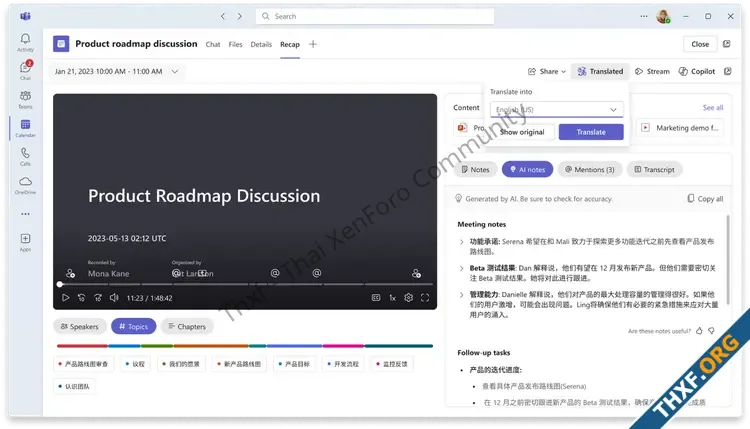Screen dimensions: 750x429
Task: Select the 产品路线图审查 topic chip
Action: 83,364
